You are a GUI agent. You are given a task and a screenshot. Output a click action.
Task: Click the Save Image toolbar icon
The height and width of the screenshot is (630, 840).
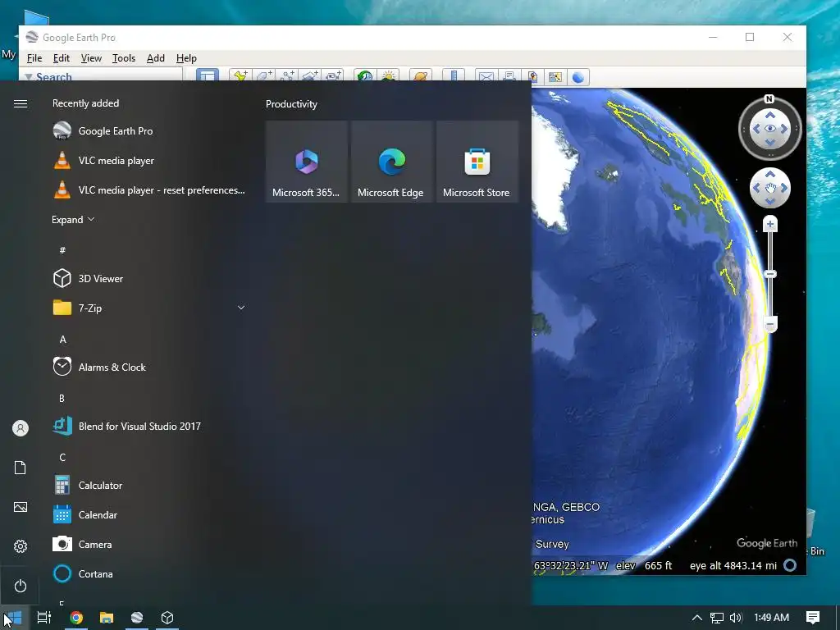(532, 76)
